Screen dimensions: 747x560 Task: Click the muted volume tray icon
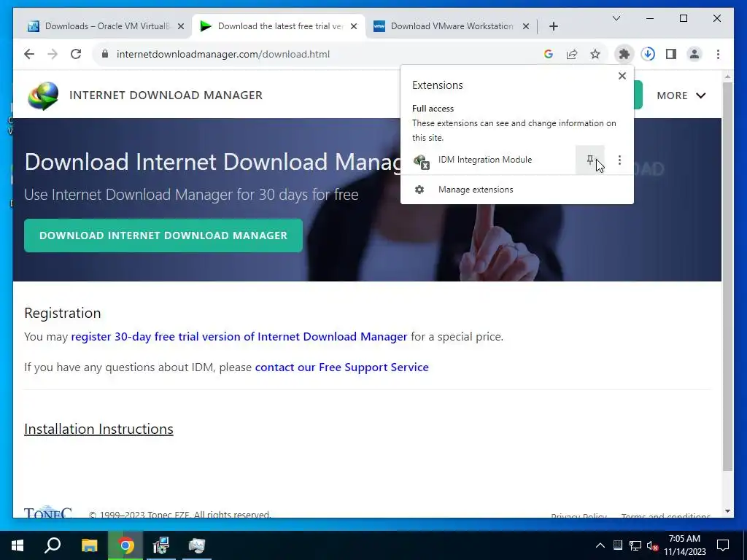(x=652, y=545)
